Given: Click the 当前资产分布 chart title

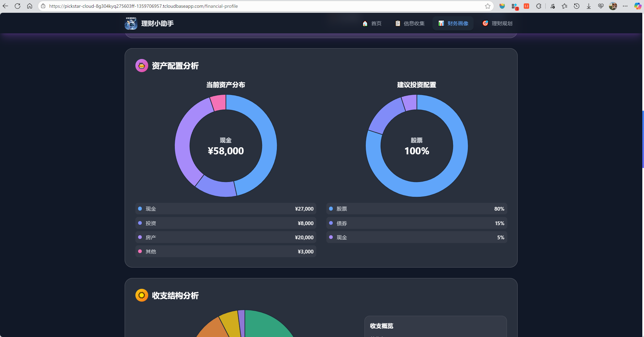Looking at the screenshot, I should click(226, 85).
